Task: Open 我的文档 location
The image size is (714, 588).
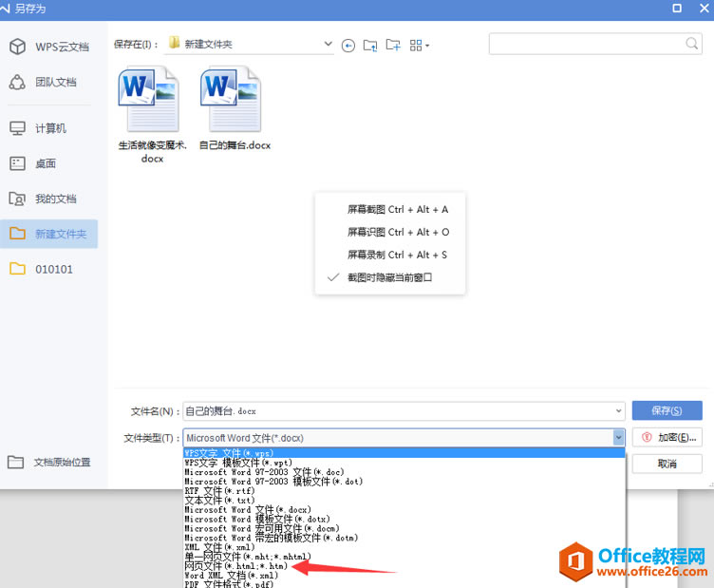Action: click(x=43, y=199)
